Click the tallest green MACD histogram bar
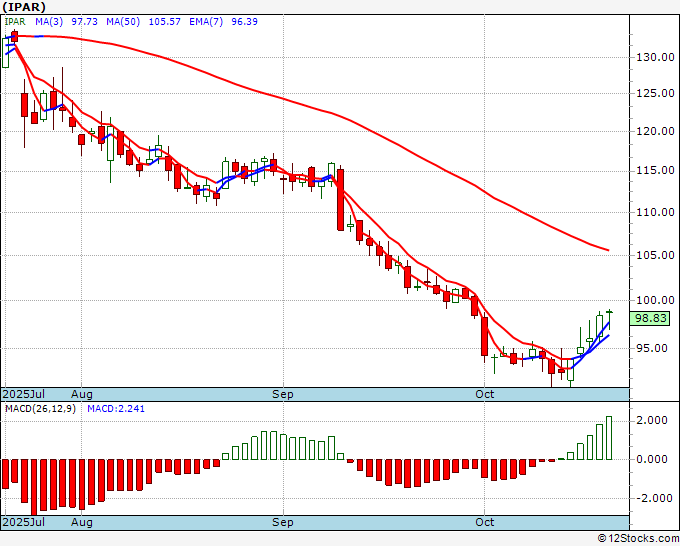Viewport: 680px width, 546px height. click(x=609, y=438)
